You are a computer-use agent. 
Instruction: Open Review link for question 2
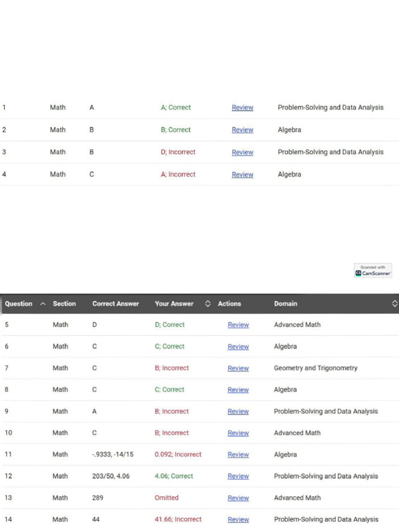coord(243,130)
